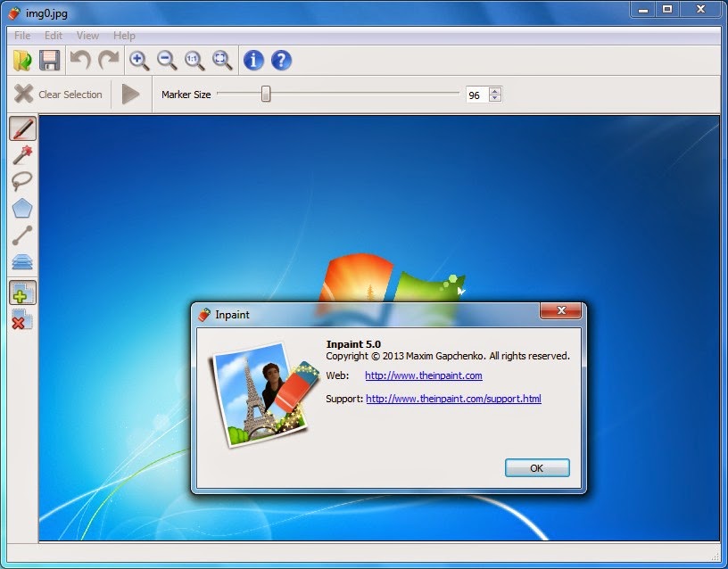Select the Polygonal Lasso tool
728x569 pixels.
pos(21,209)
